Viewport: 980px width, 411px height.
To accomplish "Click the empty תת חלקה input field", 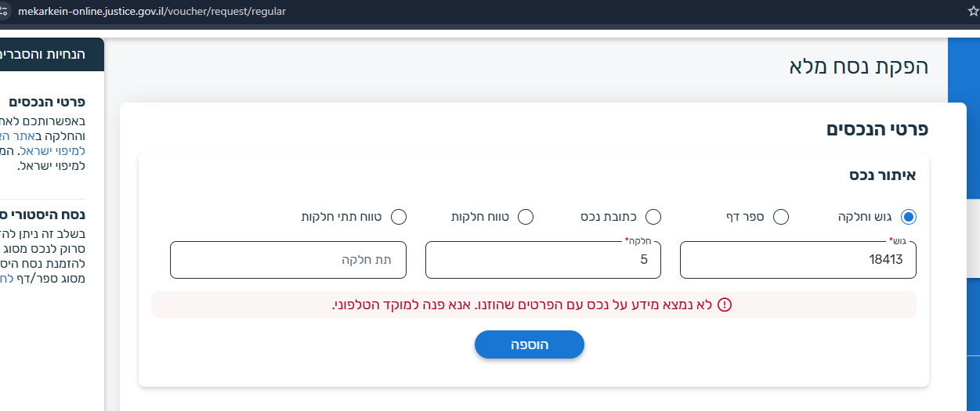I will 288,260.
